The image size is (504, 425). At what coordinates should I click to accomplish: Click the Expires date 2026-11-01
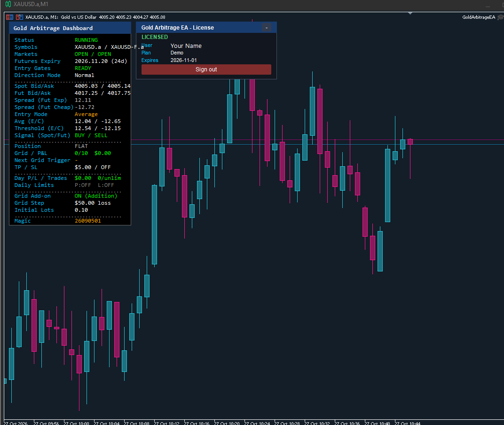[x=183, y=60]
